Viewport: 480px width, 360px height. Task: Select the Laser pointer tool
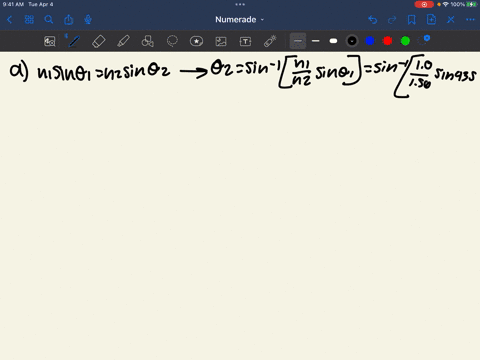270,41
